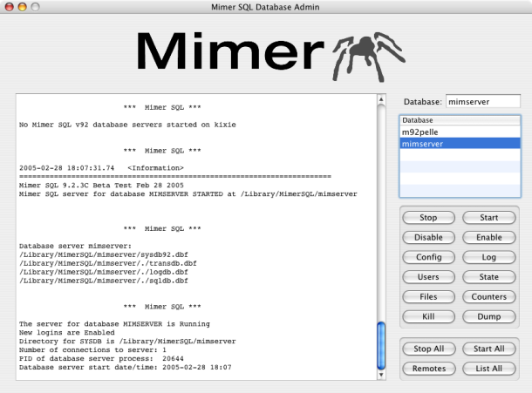Image resolution: width=532 pixels, height=393 pixels.
Task: Click the 'Database server start date/time' line
Action: [126, 367]
